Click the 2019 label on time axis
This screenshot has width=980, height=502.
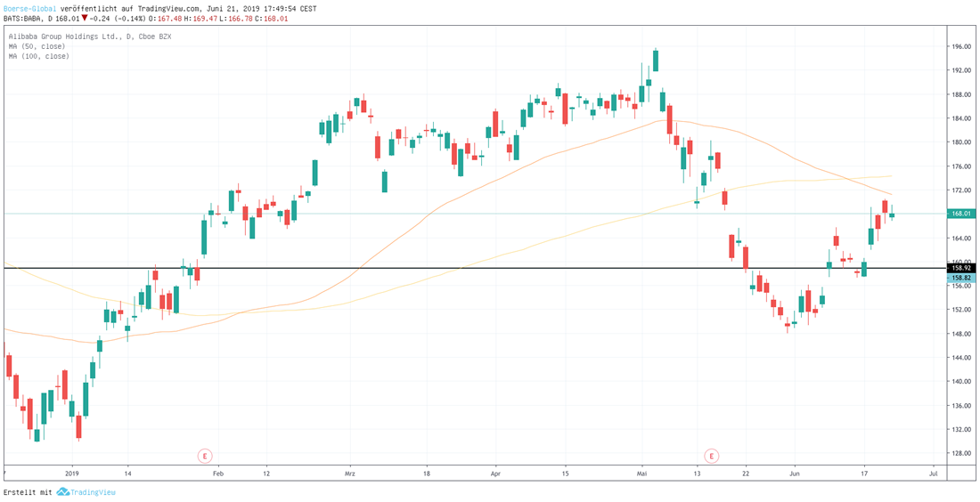72,474
